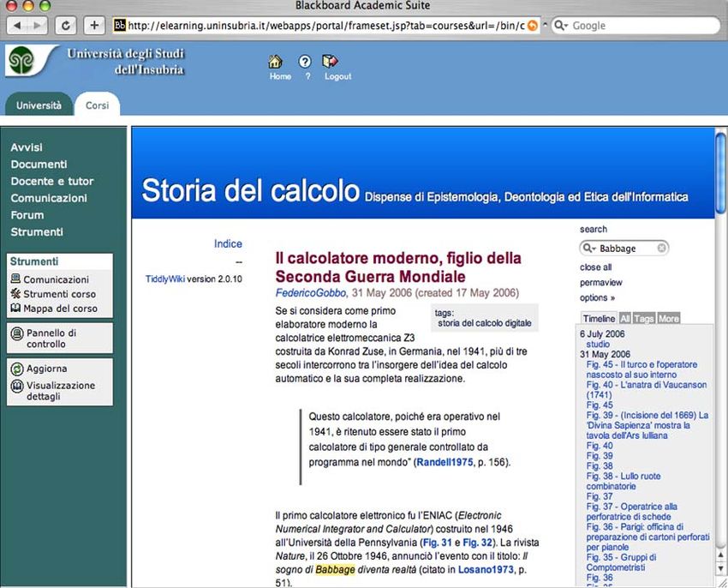Select the Timeline tab in sidebar
This screenshot has width=728, height=588.
599,318
